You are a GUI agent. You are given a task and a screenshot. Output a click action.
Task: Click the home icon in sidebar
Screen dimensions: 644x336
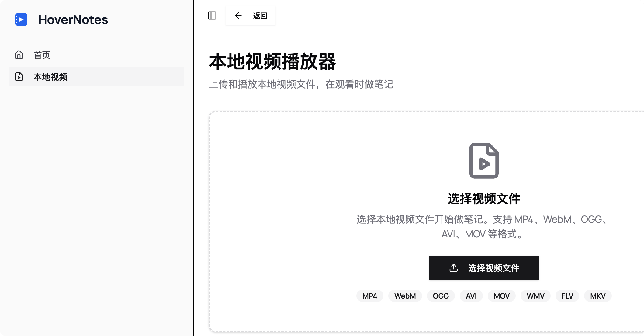(x=19, y=55)
